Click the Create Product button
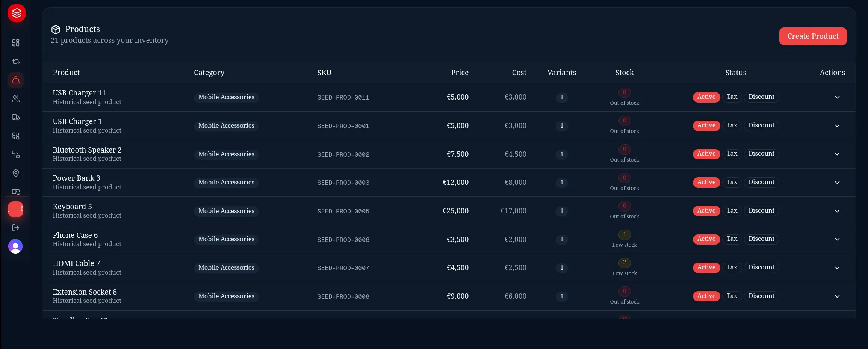868x349 pixels. tap(813, 36)
